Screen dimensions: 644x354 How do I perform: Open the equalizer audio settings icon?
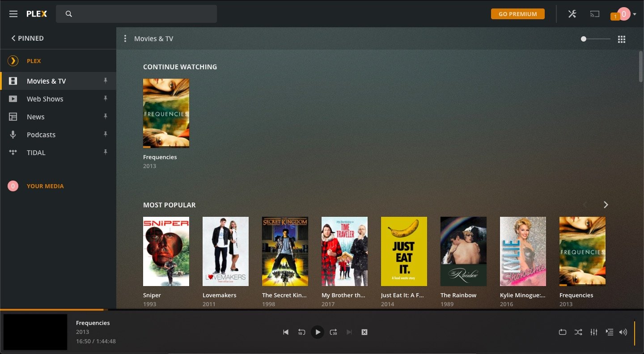click(594, 332)
